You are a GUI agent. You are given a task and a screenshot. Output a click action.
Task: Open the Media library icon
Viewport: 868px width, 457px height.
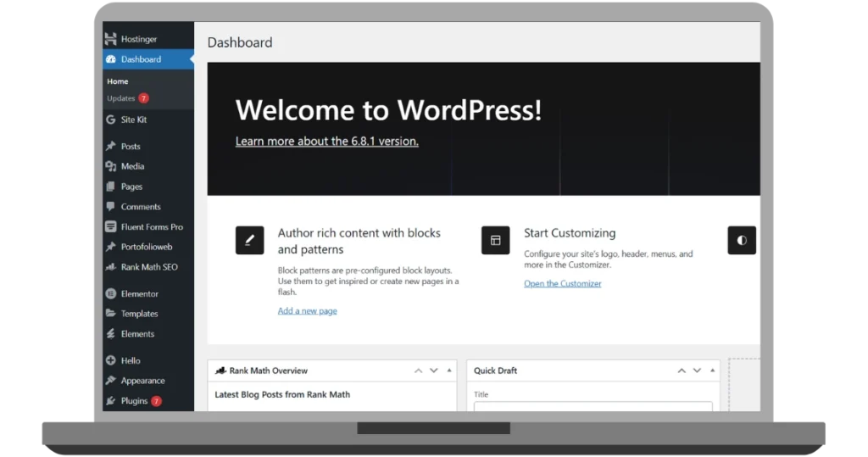coord(111,166)
